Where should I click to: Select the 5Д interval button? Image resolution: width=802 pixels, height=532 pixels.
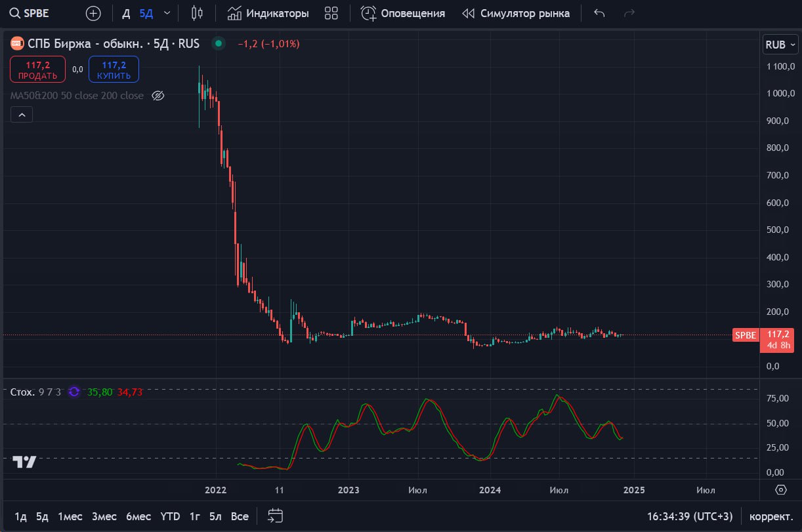(x=146, y=13)
